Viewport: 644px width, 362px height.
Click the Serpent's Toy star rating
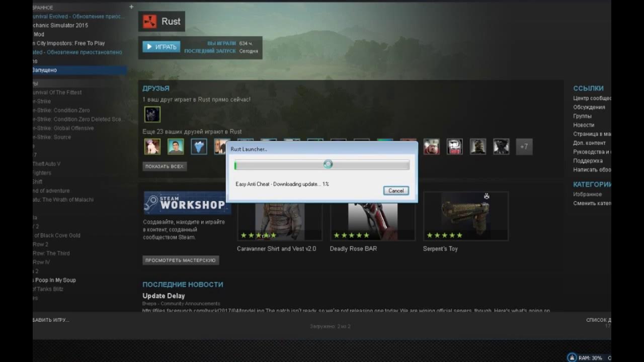coord(444,235)
